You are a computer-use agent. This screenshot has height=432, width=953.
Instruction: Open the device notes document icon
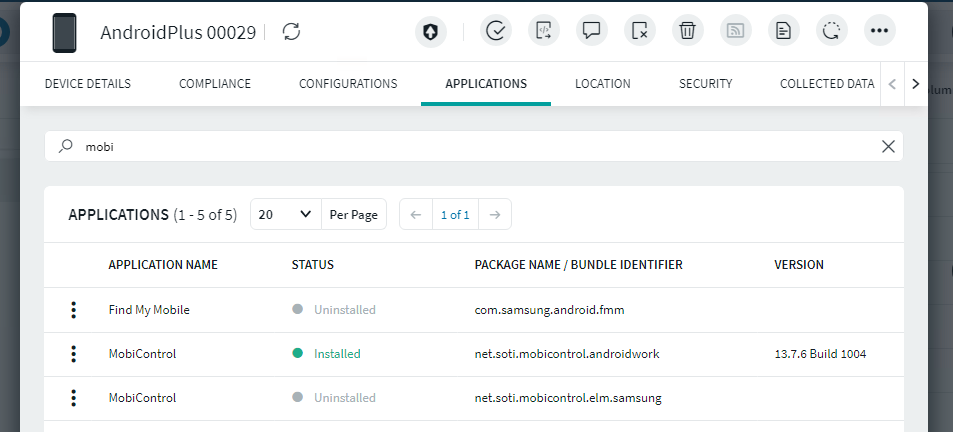pyautogui.click(x=783, y=31)
